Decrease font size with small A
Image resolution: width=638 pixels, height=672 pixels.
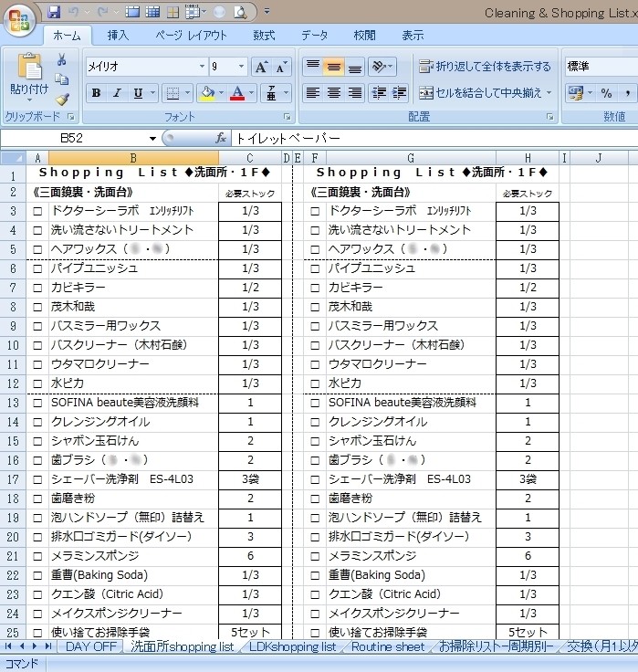(281, 67)
